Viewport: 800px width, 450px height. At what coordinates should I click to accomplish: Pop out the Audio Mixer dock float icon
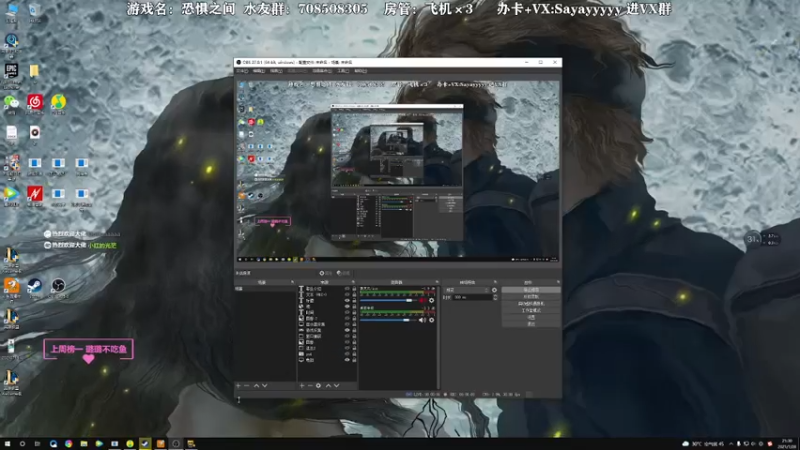point(437,282)
